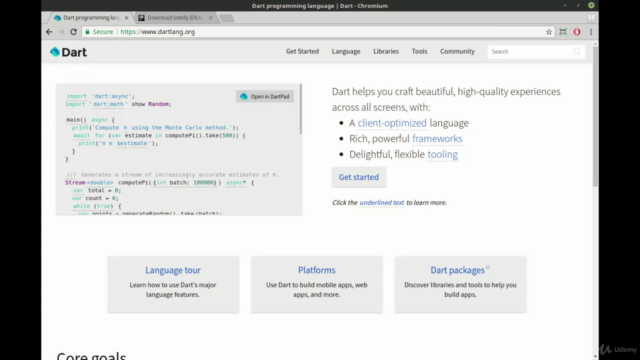Open a new tab with the new tab button
Viewport: 640px width, 360px height.
[227, 18]
